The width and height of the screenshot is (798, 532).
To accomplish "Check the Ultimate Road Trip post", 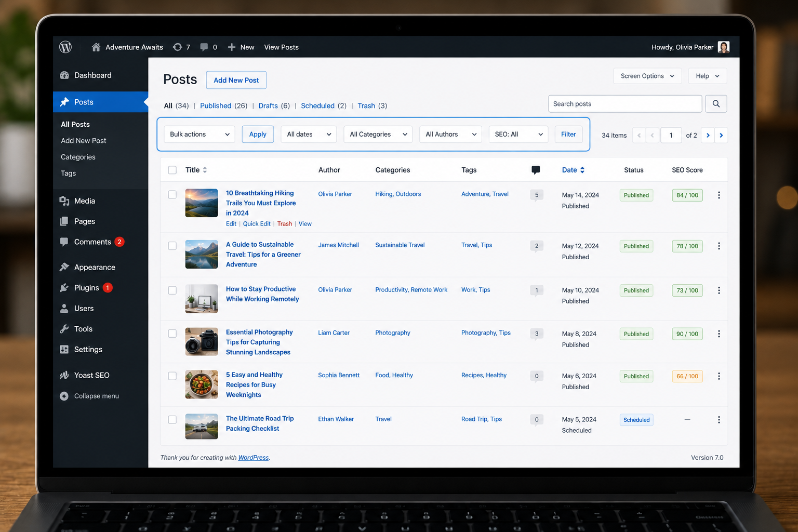I will (172, 419).
